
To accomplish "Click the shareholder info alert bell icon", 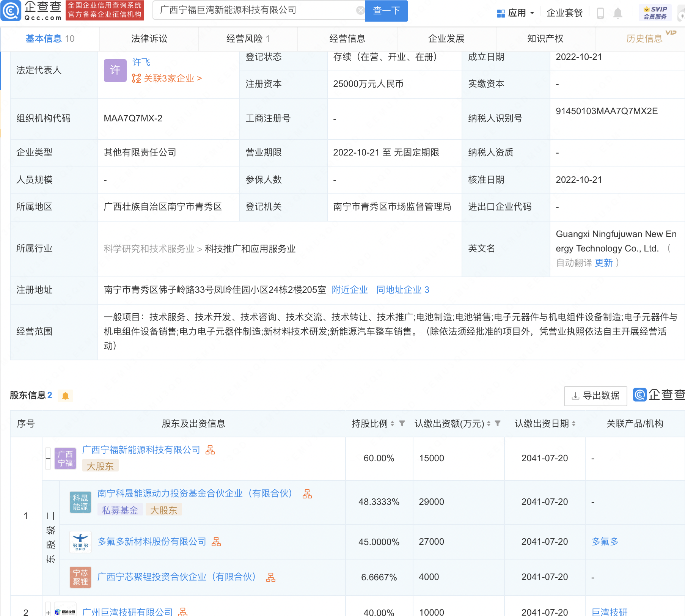I will [x=65, y=396].
